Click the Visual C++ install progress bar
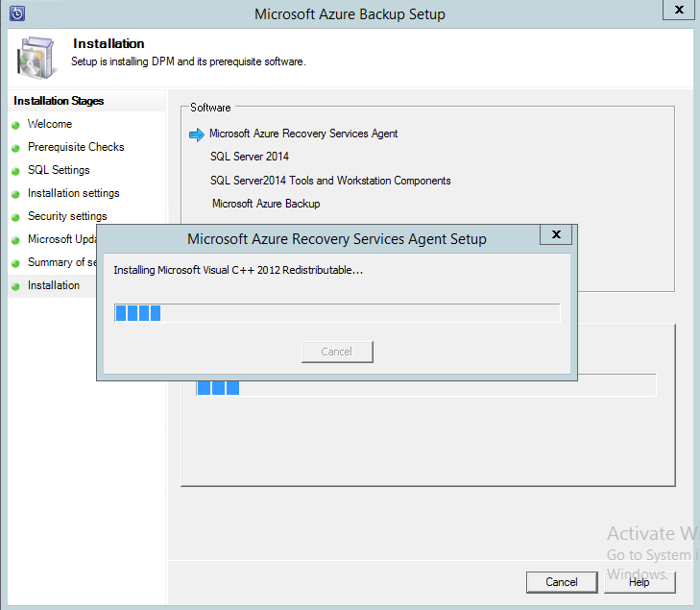This screenshot has height=610, width=700. click(336, 312)
